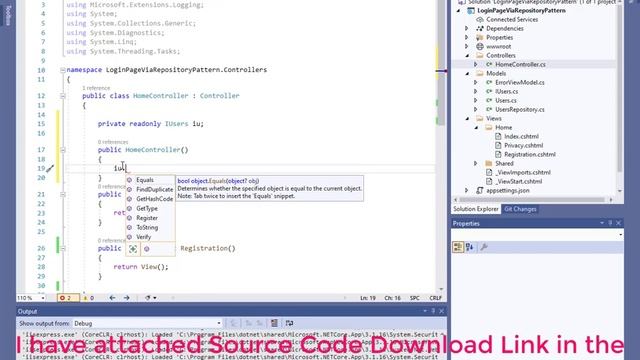Collapse the HomeController class block
Screen dimensions: 640x360
63,96
